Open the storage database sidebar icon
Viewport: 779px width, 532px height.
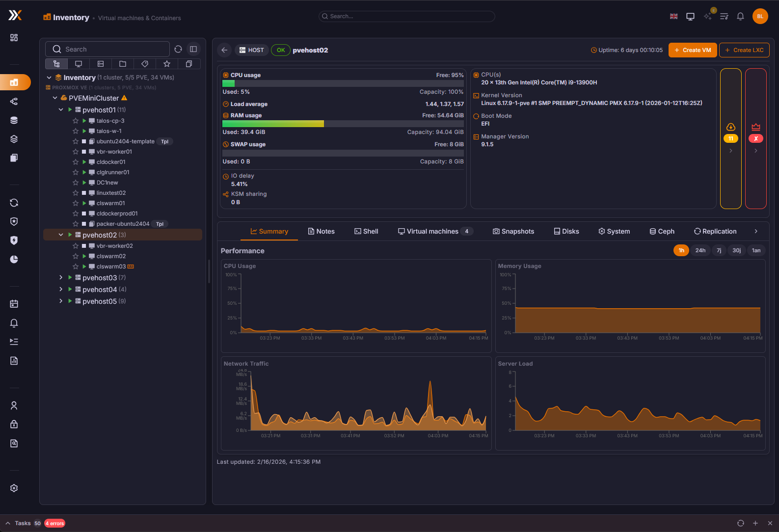point(14,120)
